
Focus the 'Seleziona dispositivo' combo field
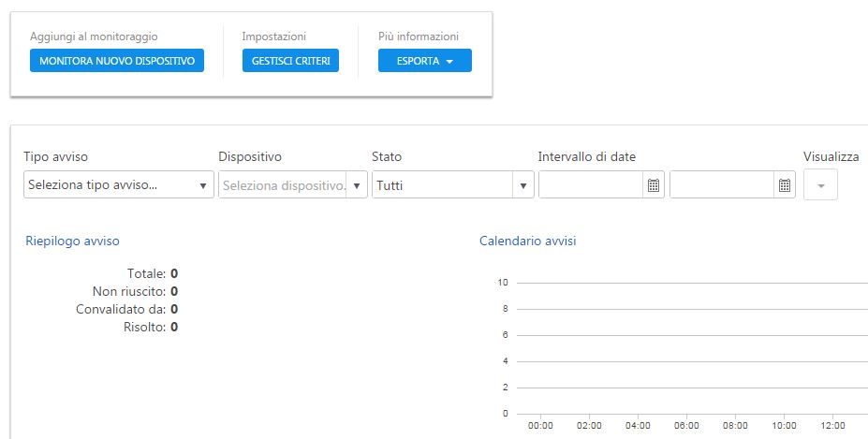(283, 185)
